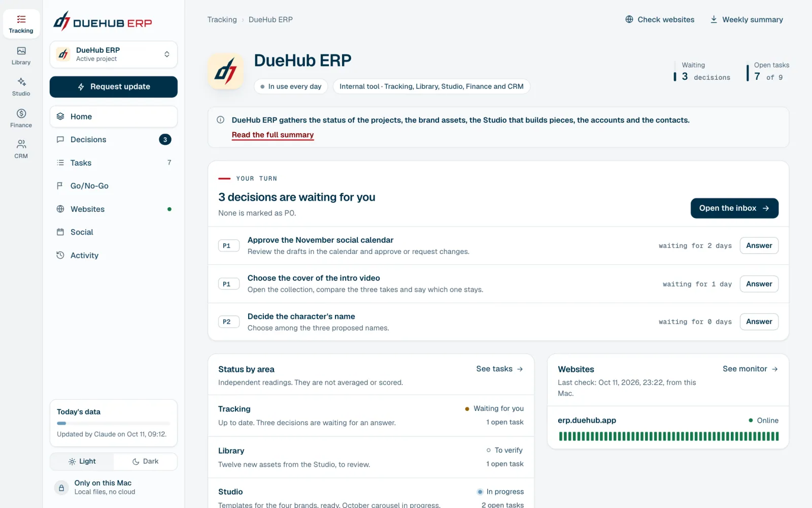Click the Decisions count badge 3
Viewport: 812px width, 508px height.
click(x=165, y=140)
